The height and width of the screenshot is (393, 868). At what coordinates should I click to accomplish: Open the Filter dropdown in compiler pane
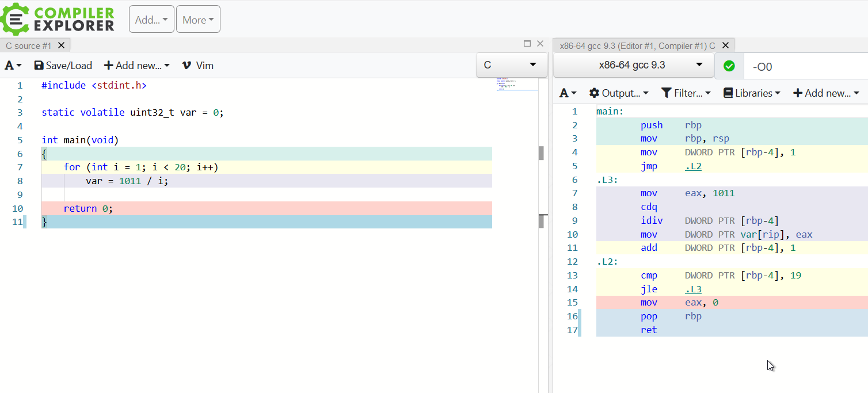coord(686,93)
